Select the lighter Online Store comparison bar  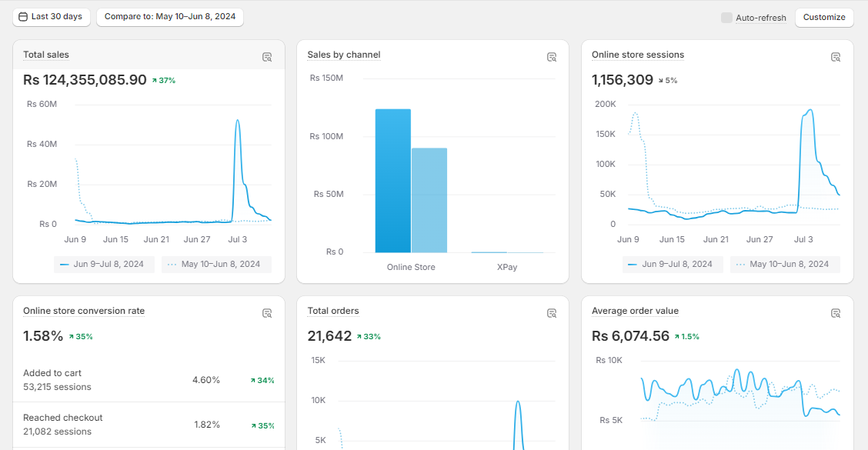click(429, 200)
